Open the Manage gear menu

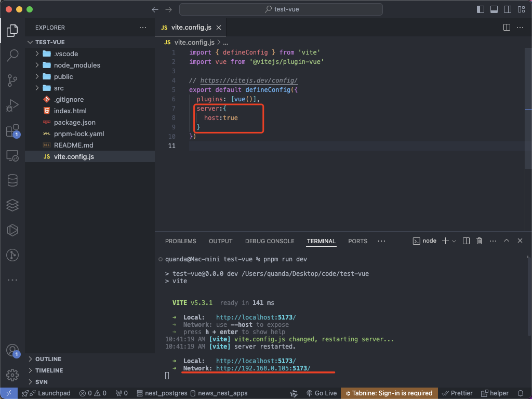pos(12,375)
